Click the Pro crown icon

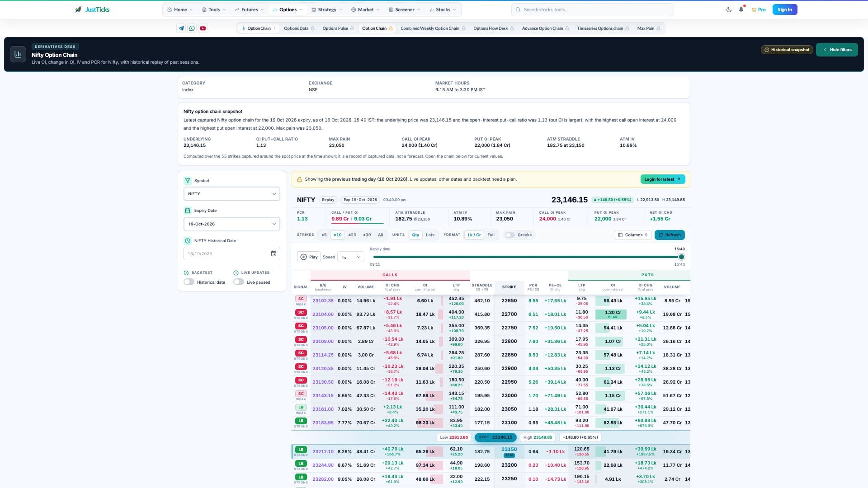click(754, 9)
